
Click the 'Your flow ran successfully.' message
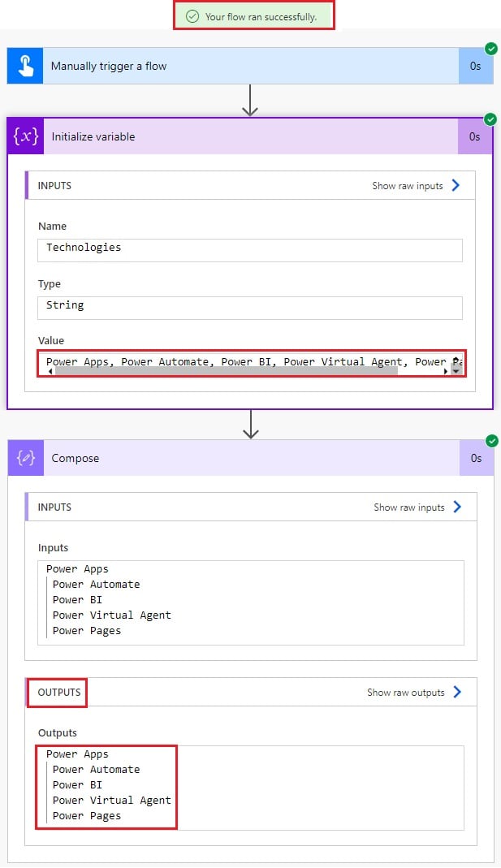[261, 17]
